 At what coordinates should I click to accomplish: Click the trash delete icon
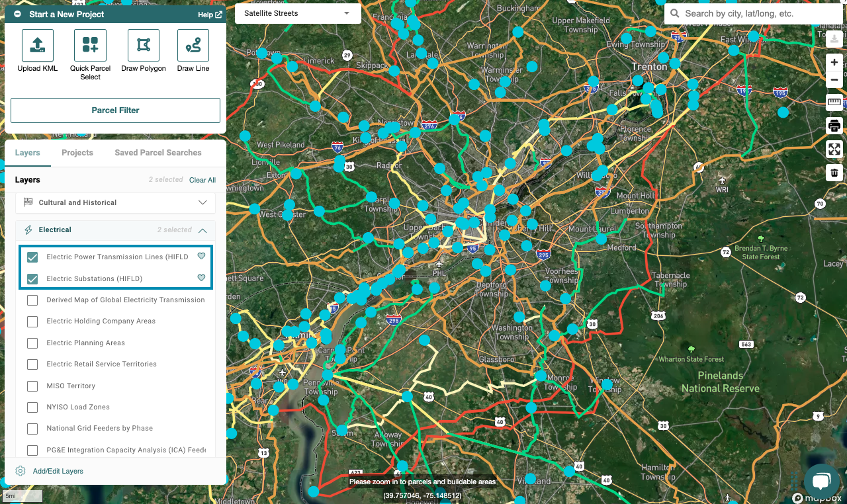(834, 173)
